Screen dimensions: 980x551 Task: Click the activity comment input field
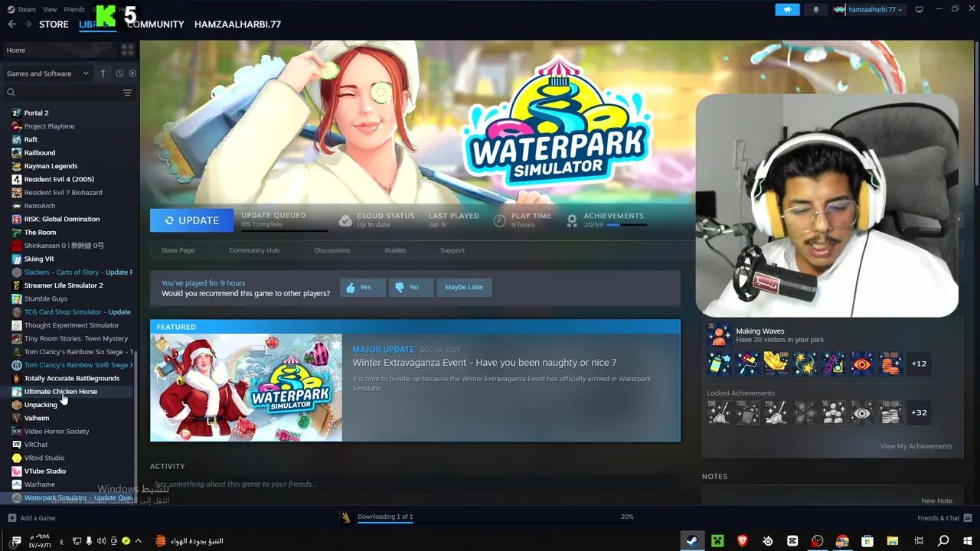coord(413,484)
